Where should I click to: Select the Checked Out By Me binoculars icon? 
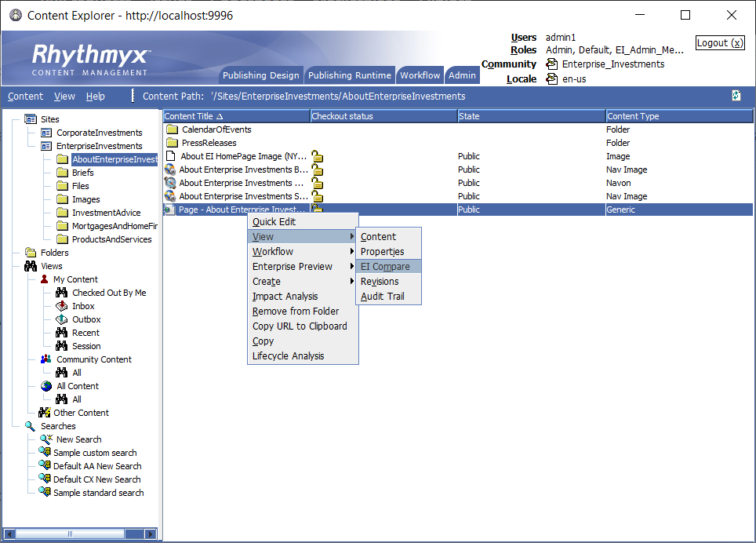click(60, 292)
